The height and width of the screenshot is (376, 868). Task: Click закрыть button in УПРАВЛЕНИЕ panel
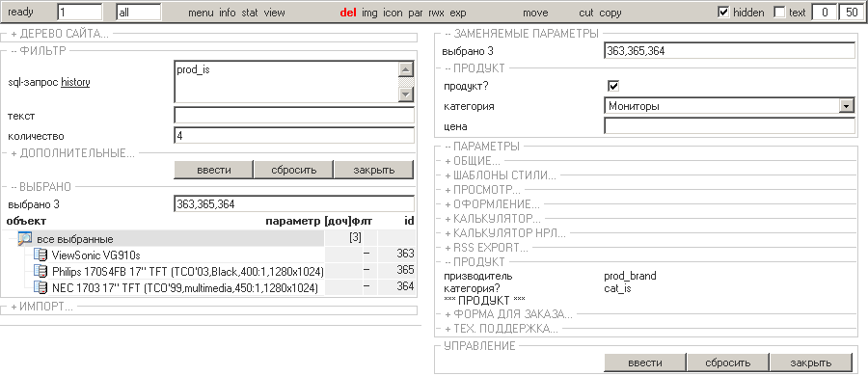[810, 363]
